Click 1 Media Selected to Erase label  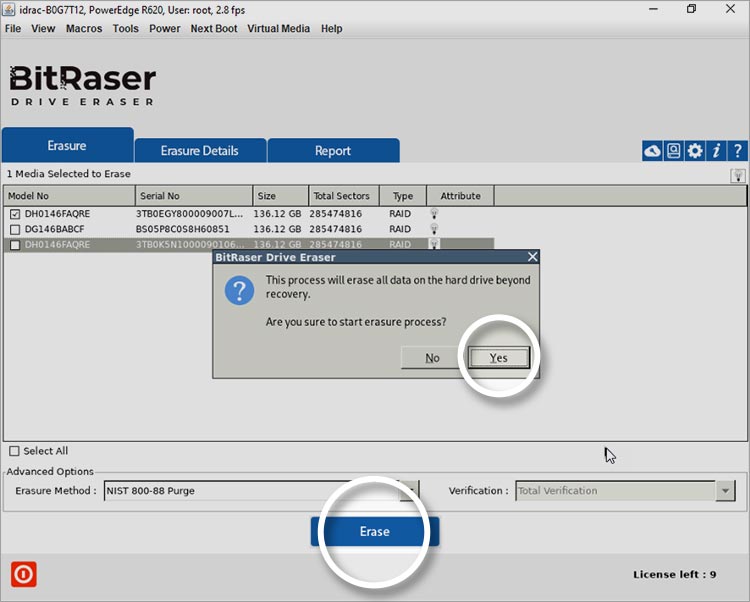click(x=68, y=174)
